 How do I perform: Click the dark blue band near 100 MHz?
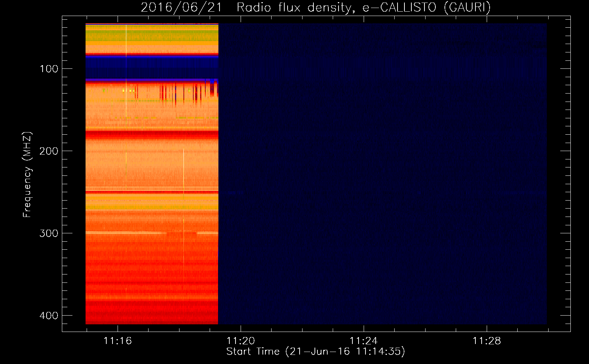point(152,67)
